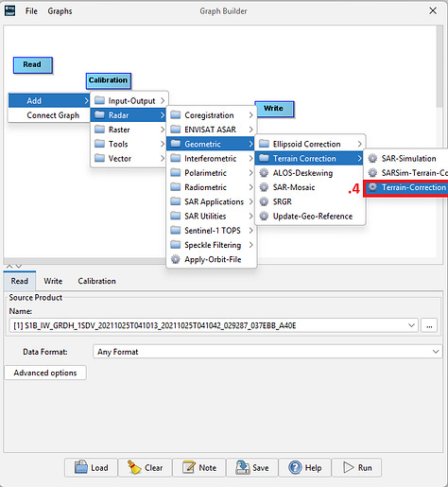Click the Note button

(199, 468)
